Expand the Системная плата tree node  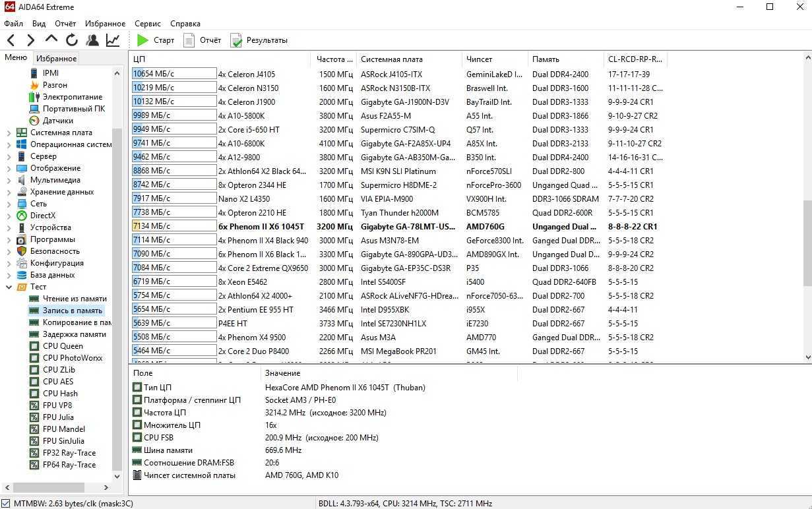pyautogui.click(x=9, y=133)
